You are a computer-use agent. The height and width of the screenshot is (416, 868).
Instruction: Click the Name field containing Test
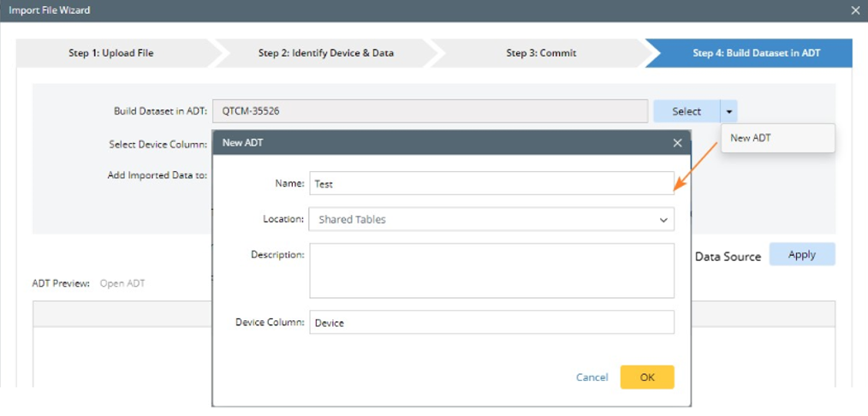(491, 183)
